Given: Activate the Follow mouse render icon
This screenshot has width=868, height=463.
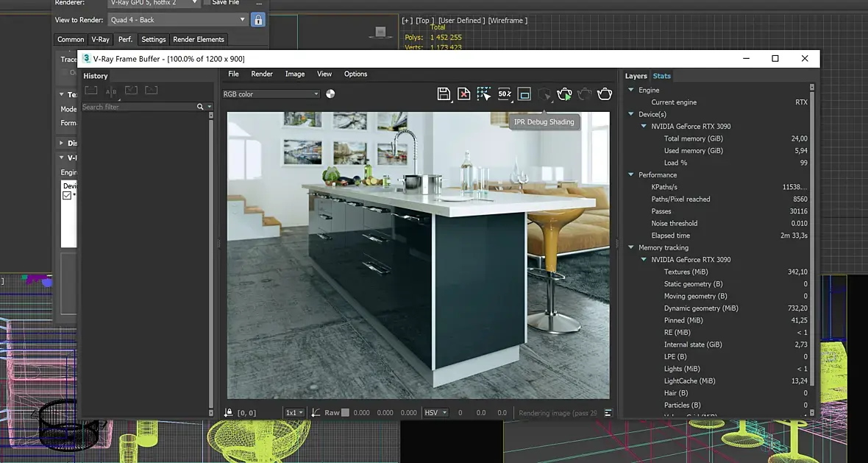Looking at the screenshot, I should [483, 93].
